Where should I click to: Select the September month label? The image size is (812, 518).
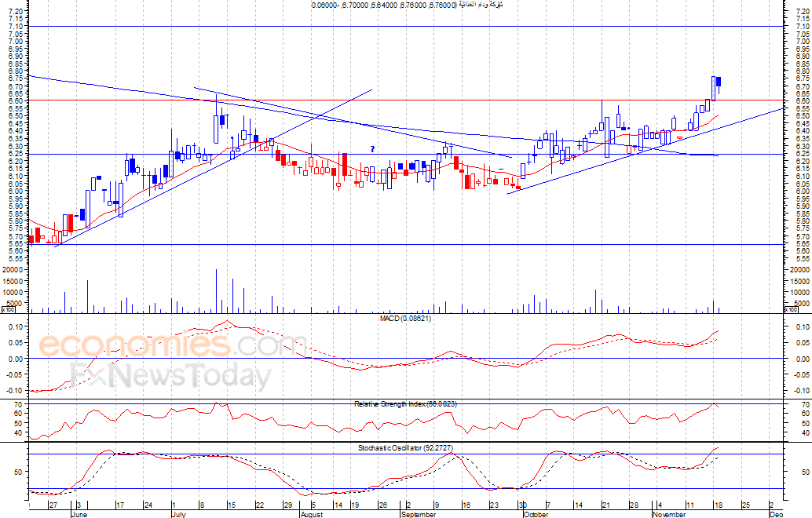(x=419, y=514)
